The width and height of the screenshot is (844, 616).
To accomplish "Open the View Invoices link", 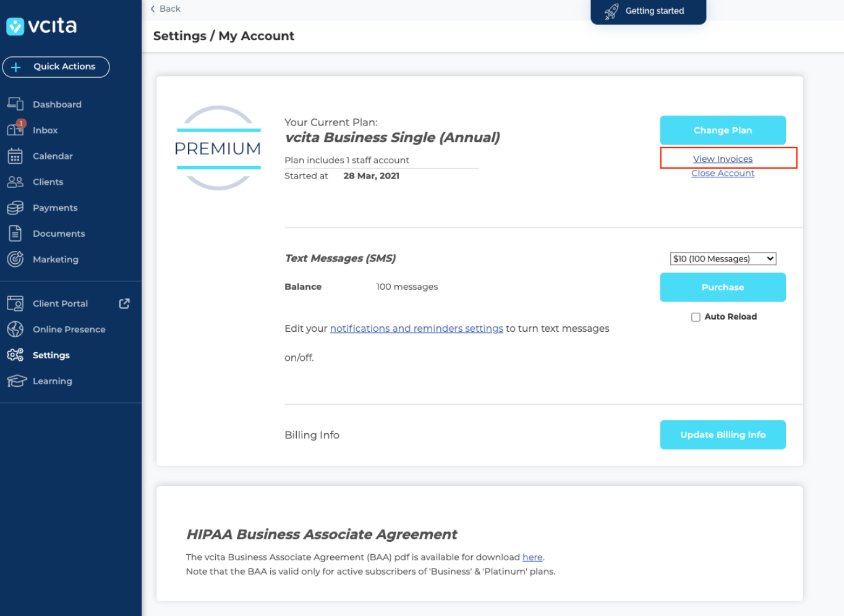I will click(723, 159).
